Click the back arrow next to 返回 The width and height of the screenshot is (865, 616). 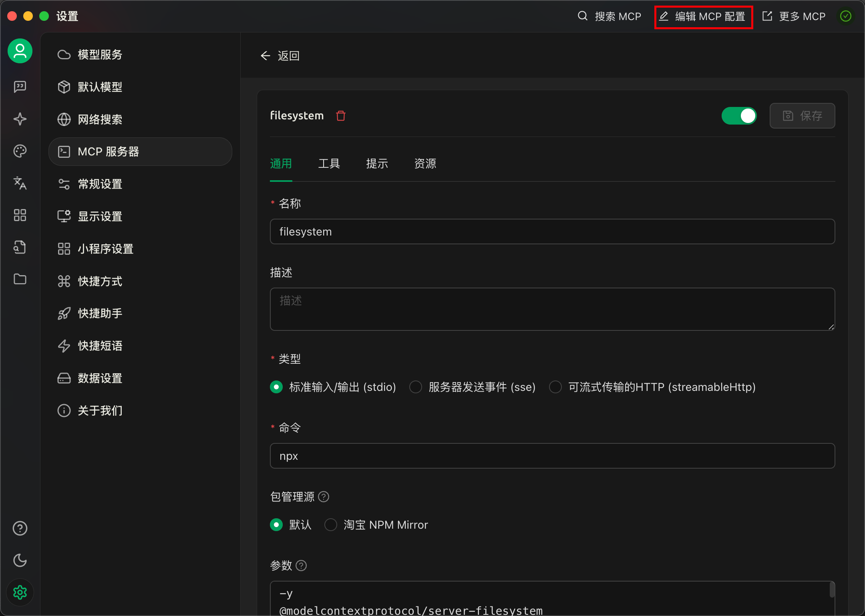[x=266, y=56]
